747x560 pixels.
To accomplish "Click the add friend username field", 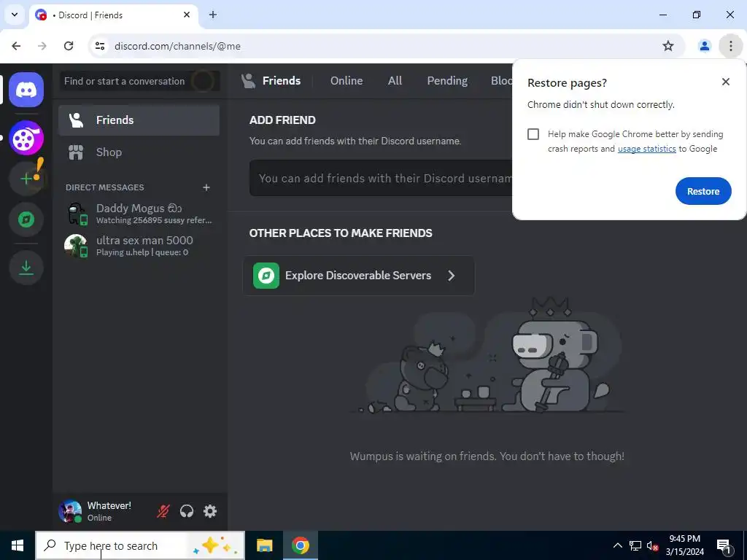I will pos(381,178).
